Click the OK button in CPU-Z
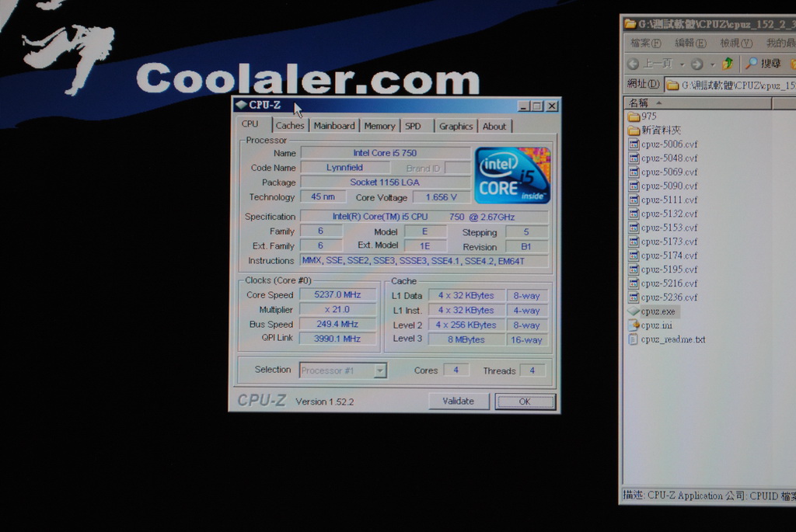This screenshot has width=796, height=532. pyautogui.click(x=525, y=402)
